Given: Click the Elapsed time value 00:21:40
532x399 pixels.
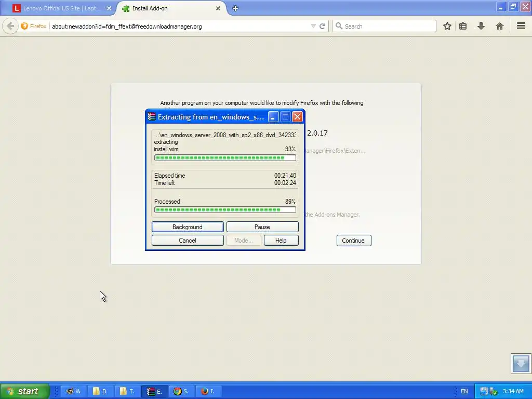Looking at the screenshot, I should pos(285,176).
